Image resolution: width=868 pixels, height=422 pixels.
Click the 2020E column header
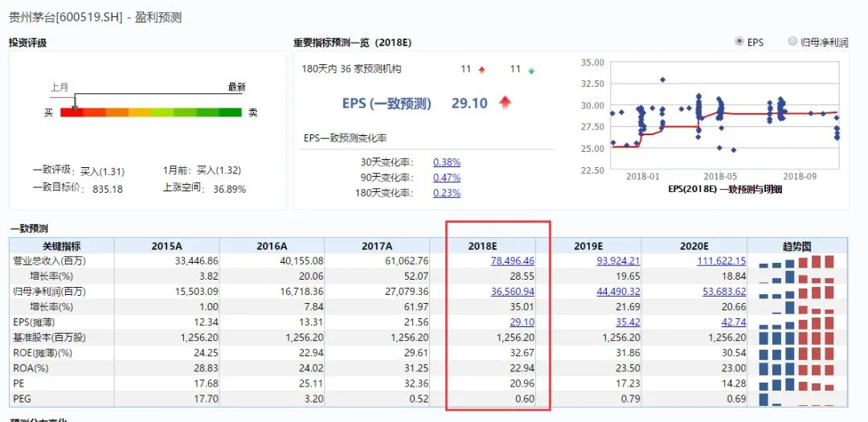point(694,246)
